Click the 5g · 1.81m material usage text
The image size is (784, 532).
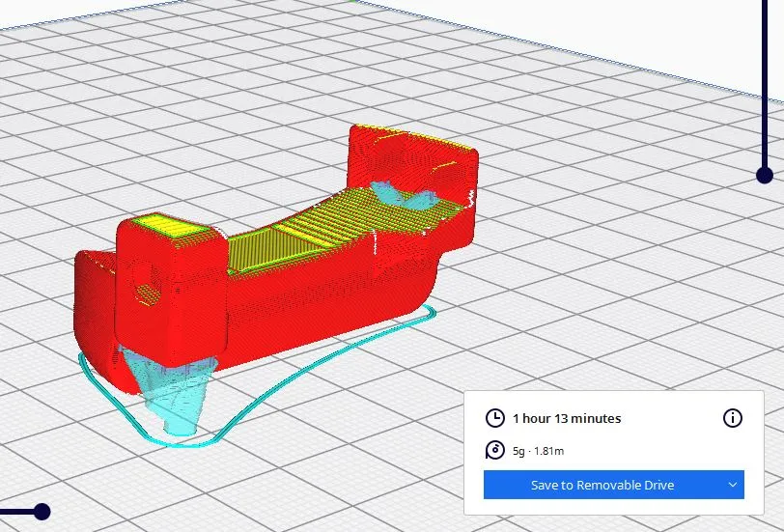point(539,450)
